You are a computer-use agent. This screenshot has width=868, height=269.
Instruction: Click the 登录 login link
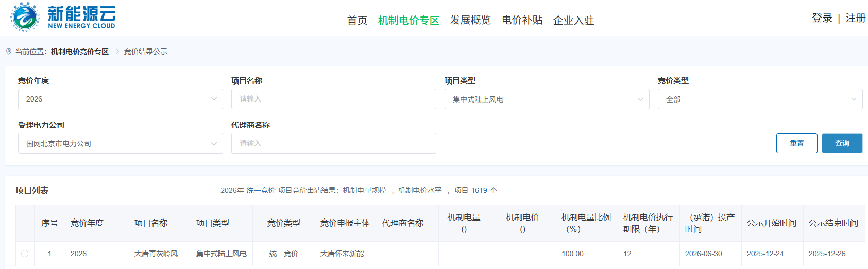click(822, 18)
